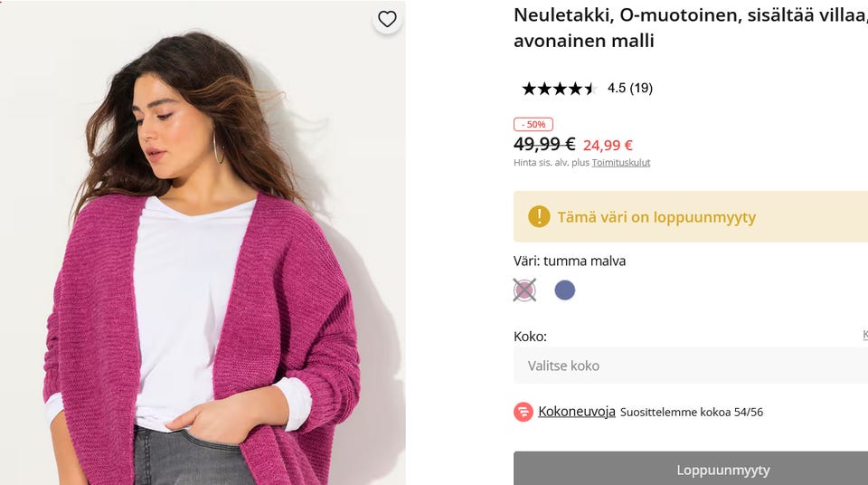This screenshot has width=868, height=485.
Task: Choose the blue color swatch
Action: pyautogui.click(x=565, y=290)
